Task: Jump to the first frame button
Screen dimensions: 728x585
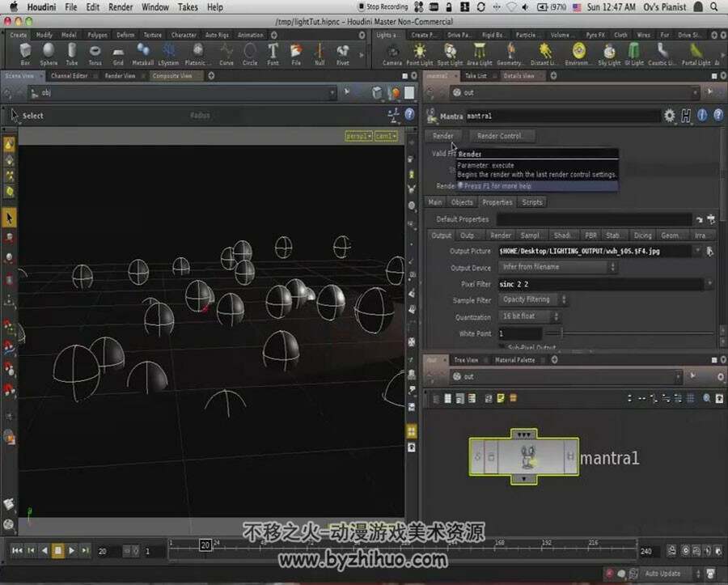Action: pyautogui.click(x=17, y=551)
